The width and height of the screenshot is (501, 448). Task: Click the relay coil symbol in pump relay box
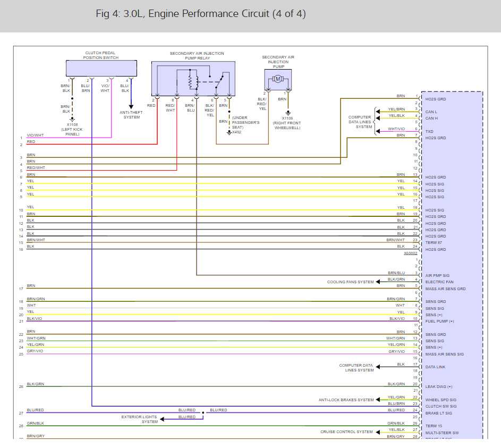(196, 82)
